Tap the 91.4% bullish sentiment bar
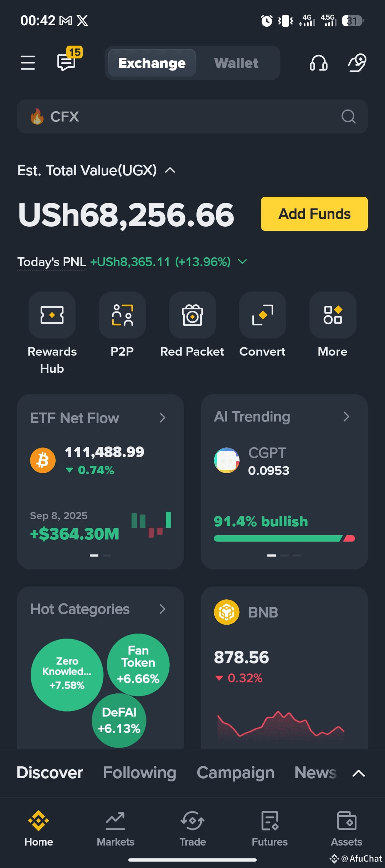The height and width of the screenshot is (868, 385). point(284,538)
